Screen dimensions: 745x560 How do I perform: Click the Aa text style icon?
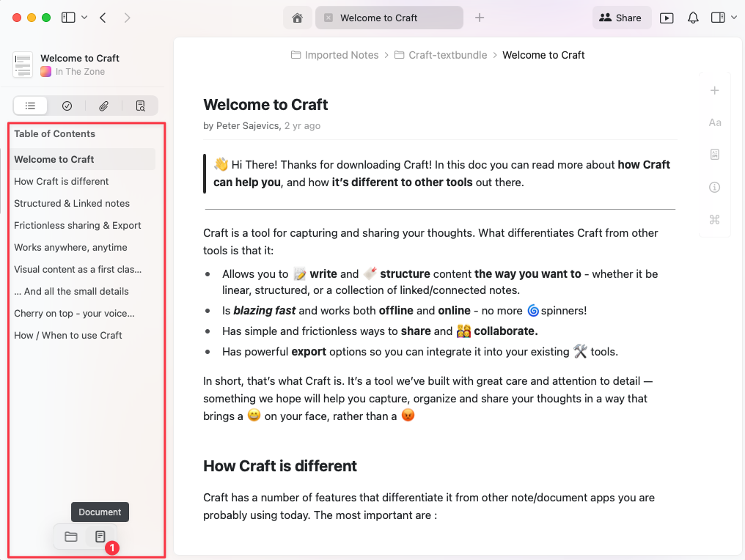(x=714, y=122)
